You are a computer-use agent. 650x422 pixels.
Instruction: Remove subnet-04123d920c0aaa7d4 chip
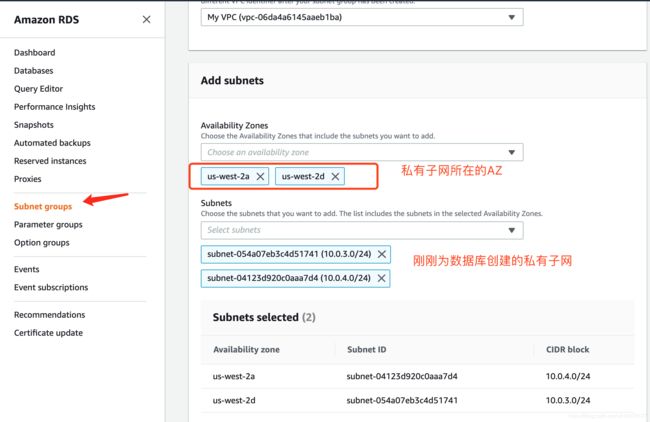click(x=381, y=278)
